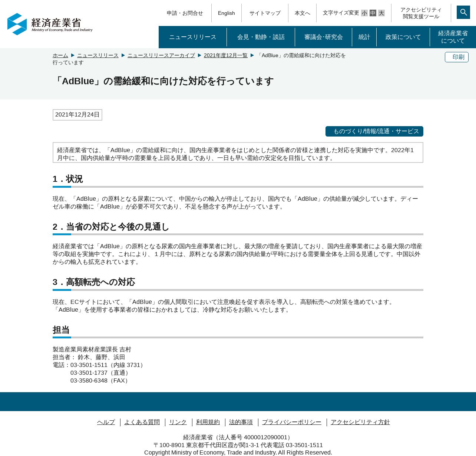The image size is (476, 456).
Task: Click the heading 1．状況
Action: 68,179
